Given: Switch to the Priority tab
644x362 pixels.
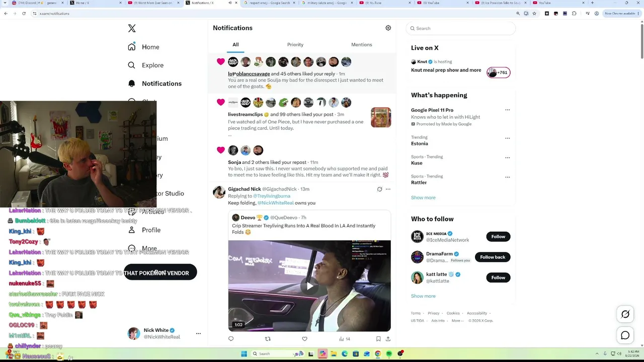Looking at the screenshot, I should (295, 45).
